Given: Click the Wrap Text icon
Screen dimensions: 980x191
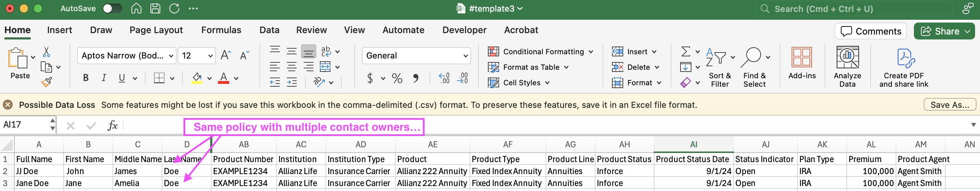Looking at the screenshot, I should 326,51.
